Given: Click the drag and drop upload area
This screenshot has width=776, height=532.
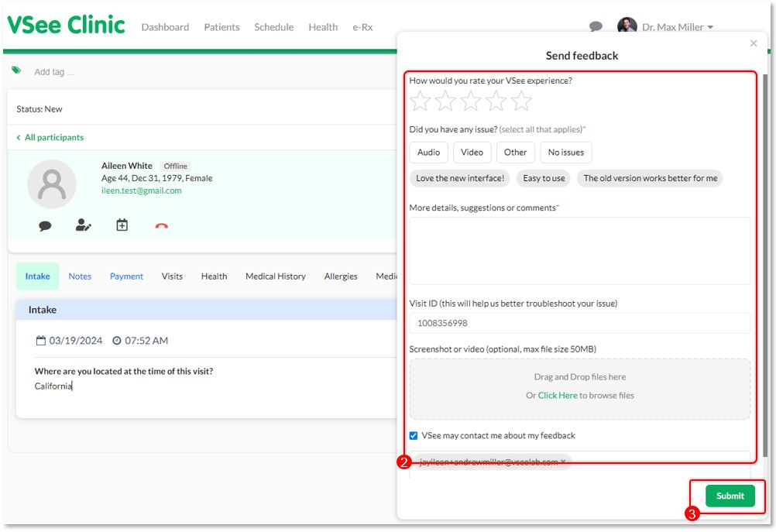Looking at the screenshot, I should point(579,389).
